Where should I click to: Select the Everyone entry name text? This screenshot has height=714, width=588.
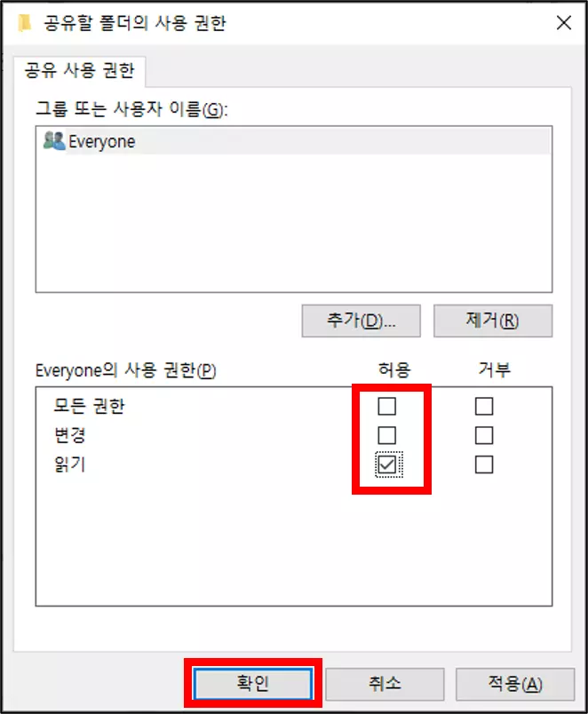pos(101,141)
